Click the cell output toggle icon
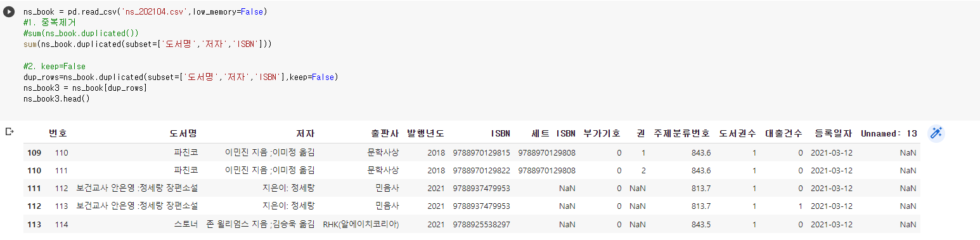 coord(10,131)
